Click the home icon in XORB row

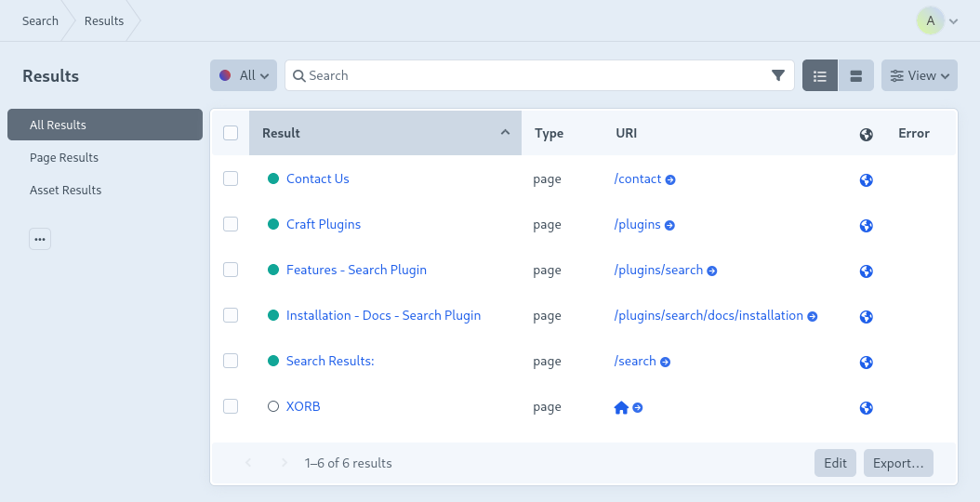point(622,407)
